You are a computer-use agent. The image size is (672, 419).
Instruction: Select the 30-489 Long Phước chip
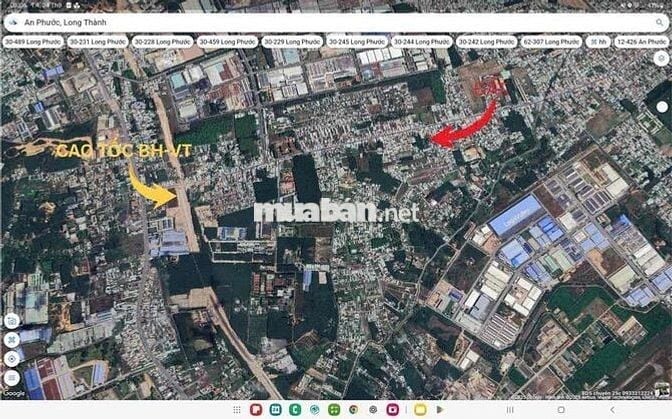[33, 42]
